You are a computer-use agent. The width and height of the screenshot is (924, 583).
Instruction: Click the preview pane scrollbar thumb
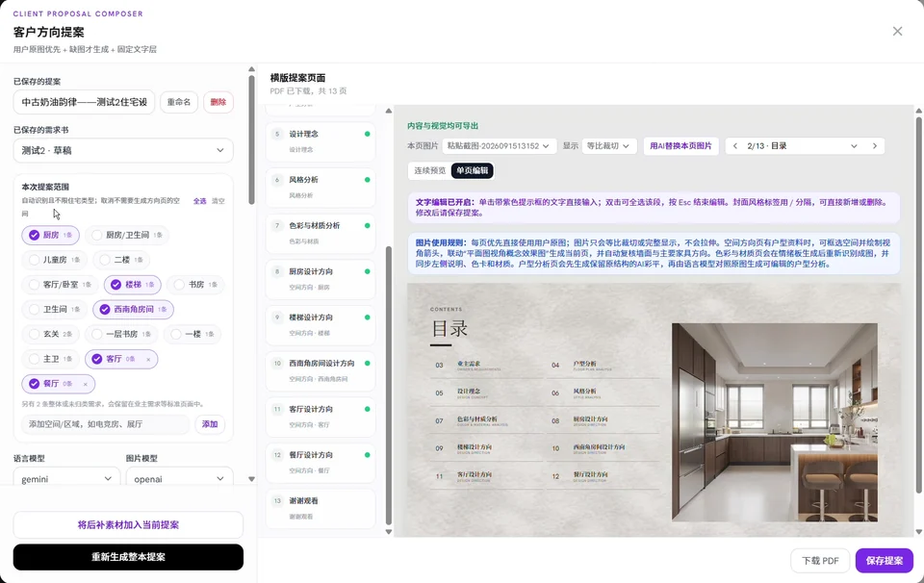[x=918, y=305]
